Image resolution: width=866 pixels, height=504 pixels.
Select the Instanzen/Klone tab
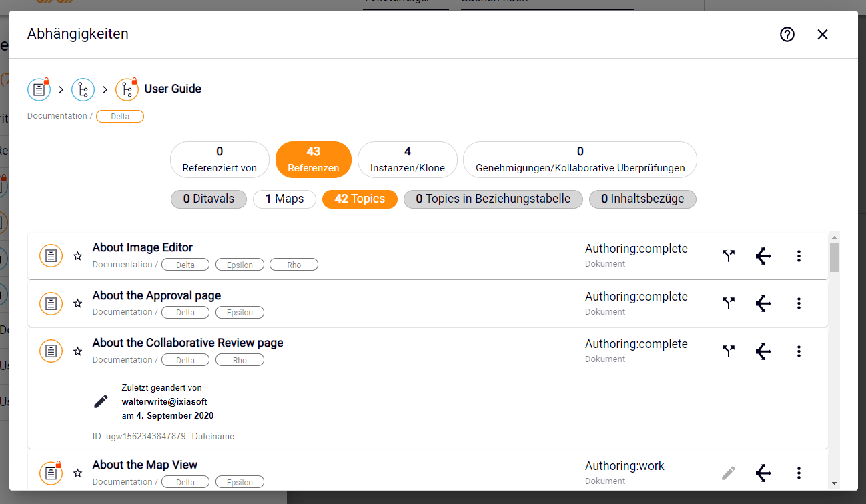click(408, 160)
